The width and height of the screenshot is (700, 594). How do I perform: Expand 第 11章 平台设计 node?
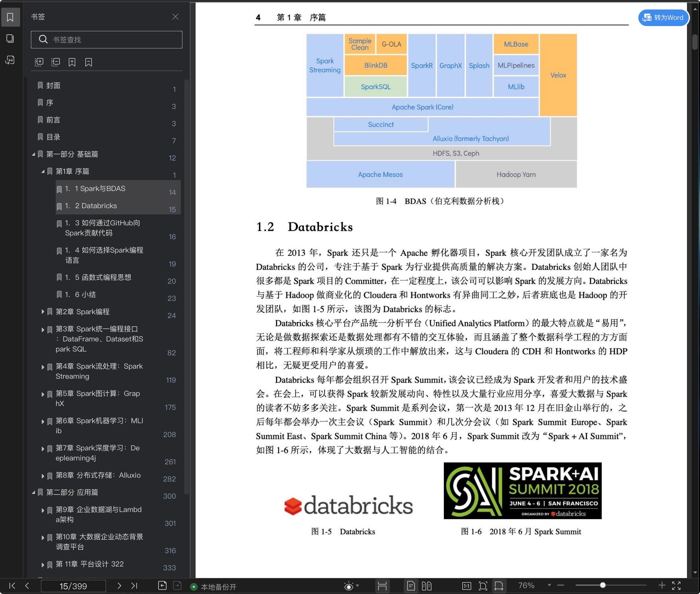coord(43,565)
